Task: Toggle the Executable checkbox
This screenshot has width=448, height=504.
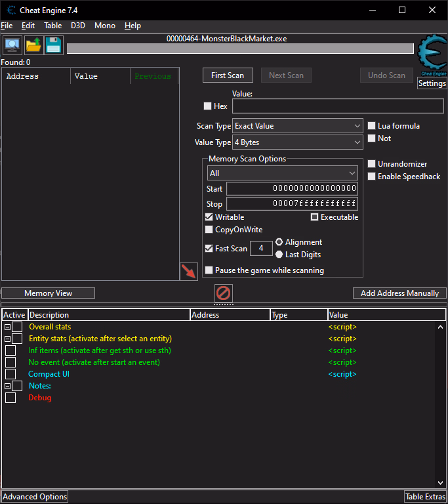Action: pos(314,217)
